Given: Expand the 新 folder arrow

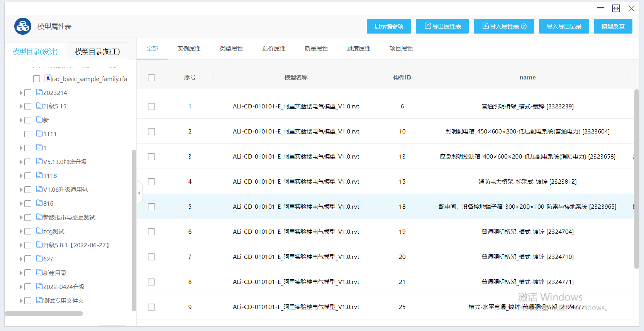Looking at the screenshot, I should [x=21, y=120].
